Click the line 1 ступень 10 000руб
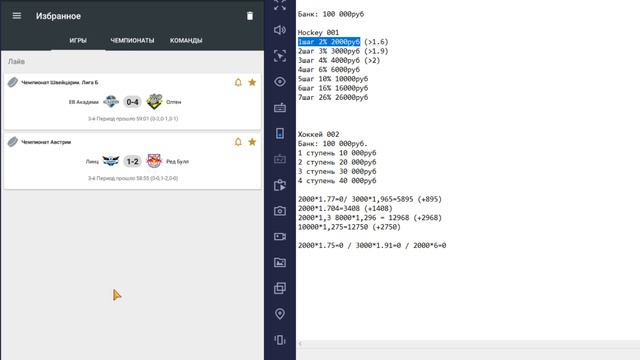 337,153
